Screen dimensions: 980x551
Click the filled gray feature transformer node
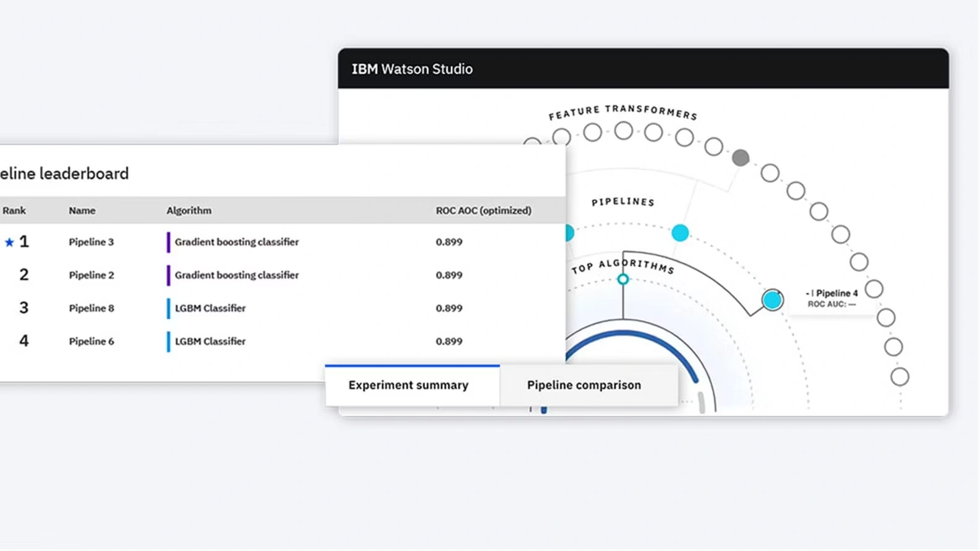click(741, 158)
